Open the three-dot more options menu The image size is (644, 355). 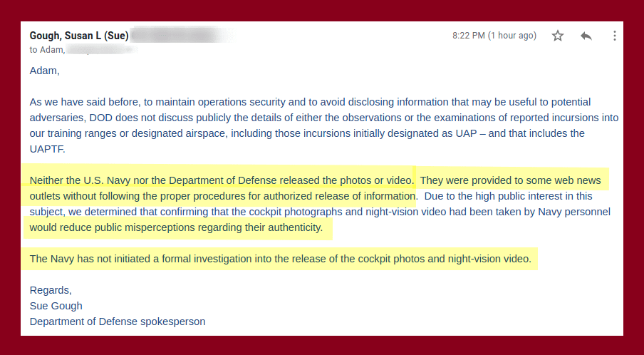[614, 36]
